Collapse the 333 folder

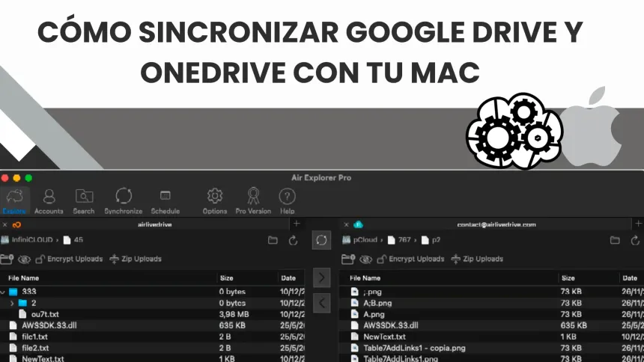[3, 292]
